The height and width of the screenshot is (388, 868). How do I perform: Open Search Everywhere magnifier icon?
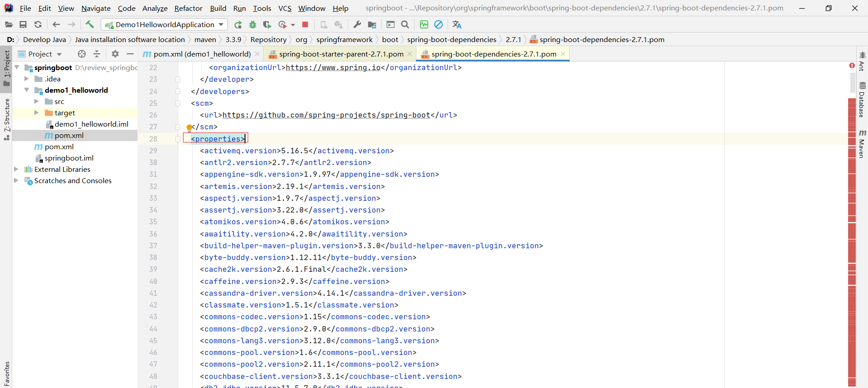(x=405, y=24)
